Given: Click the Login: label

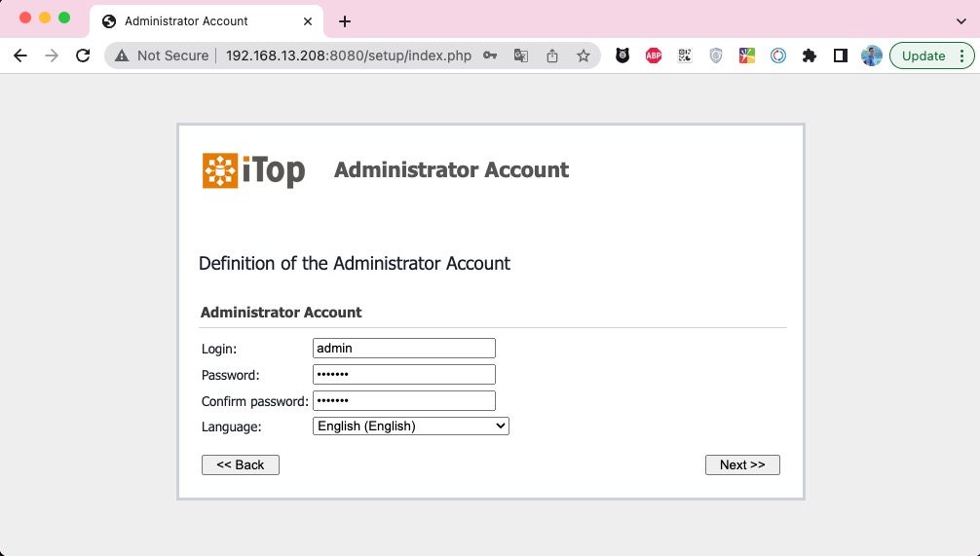Looking at the screenshot, I should 219,349.
